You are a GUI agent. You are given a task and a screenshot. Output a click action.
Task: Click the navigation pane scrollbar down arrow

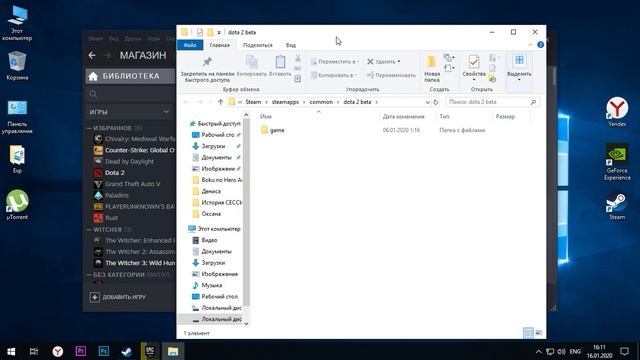click(x=246, y=324)
